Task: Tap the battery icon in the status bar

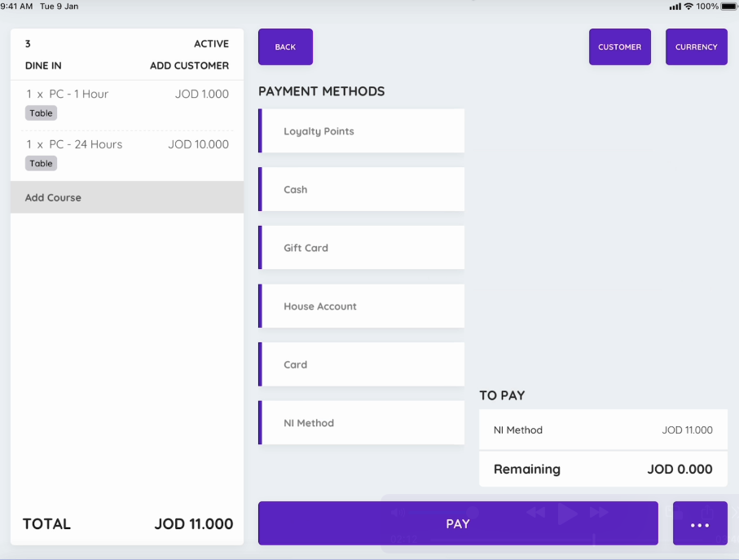Action: pos(728,7)
